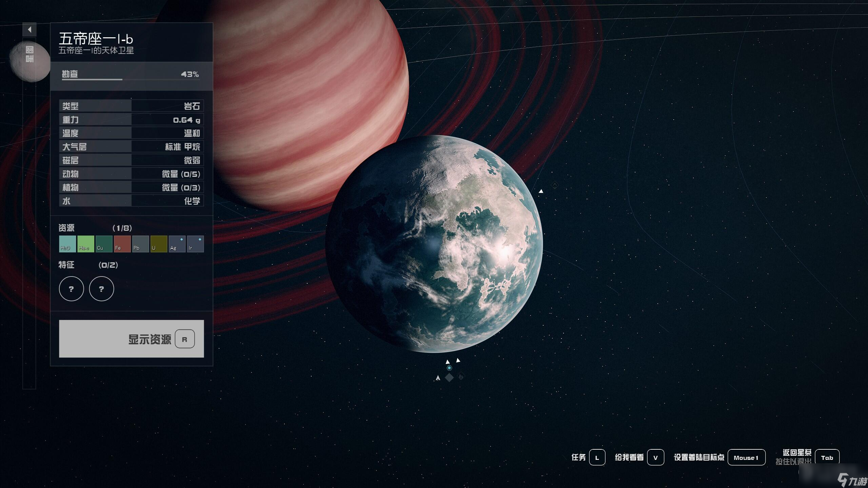Image resolution: width=868 pixels, height=488 pixels.
Task: Click the 类型 岩石 type row
Action: coord(132,106)
